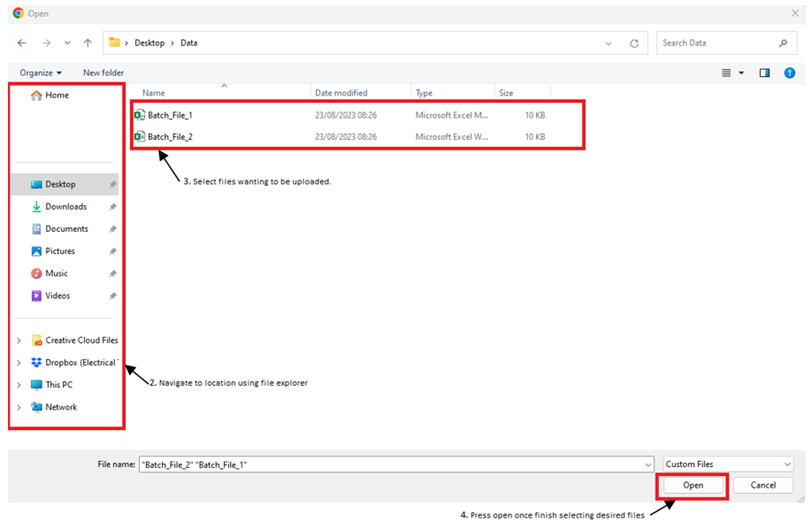Screen dimensions: 812x530
Task: Sort by Date modified column header
Action: [341, 93]
